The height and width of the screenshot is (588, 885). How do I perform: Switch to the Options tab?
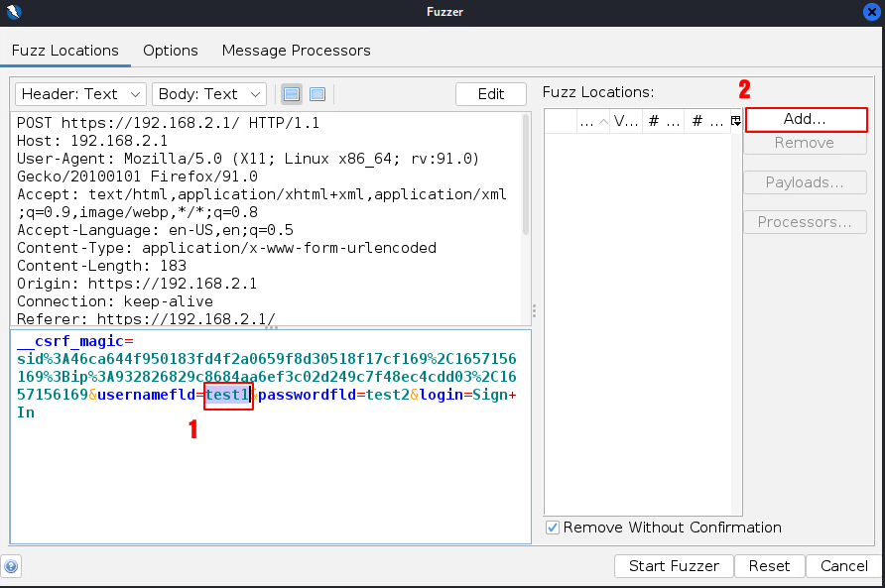click(x=170, y=51)
